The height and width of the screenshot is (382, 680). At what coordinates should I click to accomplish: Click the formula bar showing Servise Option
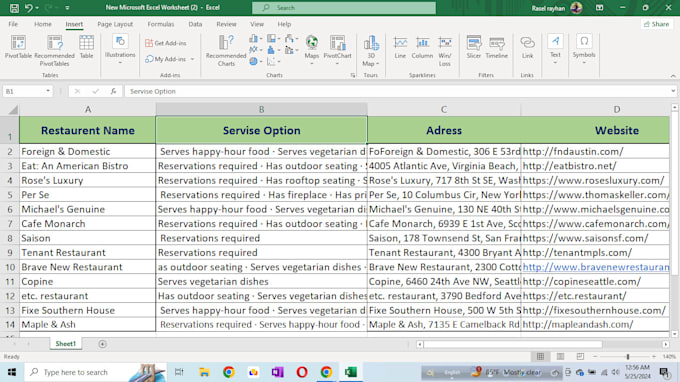point(397,91)
